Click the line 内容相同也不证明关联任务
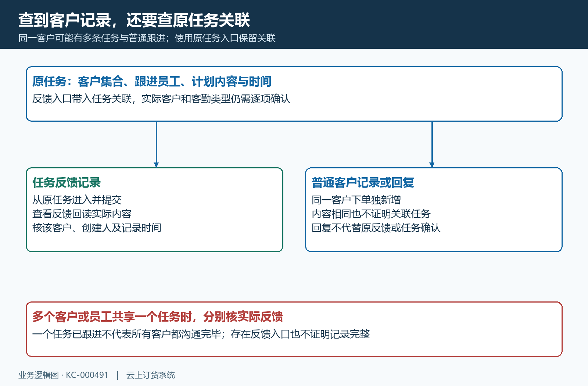This screenshot has height=386, width=588. coord(371,214)
